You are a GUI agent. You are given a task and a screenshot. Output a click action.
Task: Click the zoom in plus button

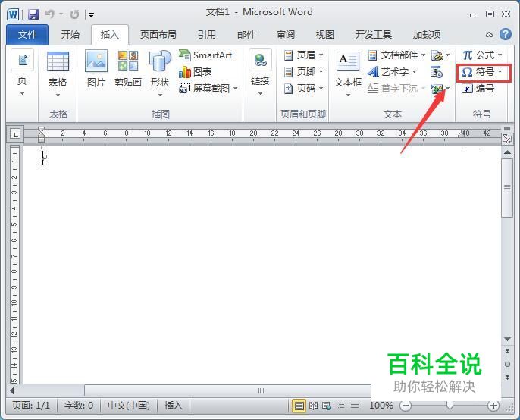(493, 406)
